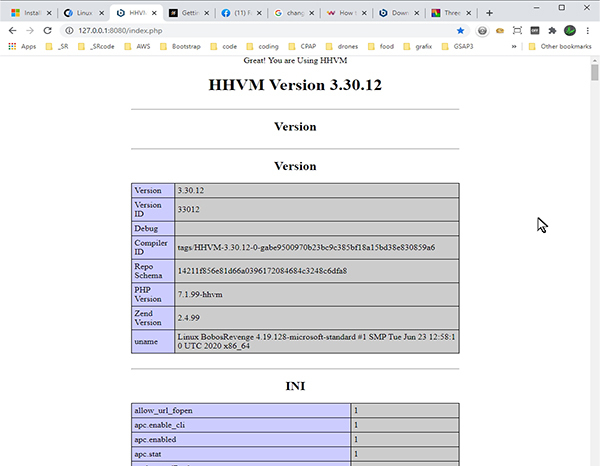The image size is (600, 466).
Task: Close the Install tab
Action: (x=49, y=13)
